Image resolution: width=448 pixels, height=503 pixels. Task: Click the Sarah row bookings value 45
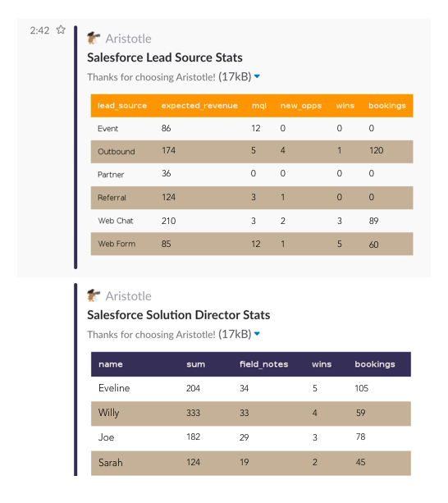click(360, 462)
